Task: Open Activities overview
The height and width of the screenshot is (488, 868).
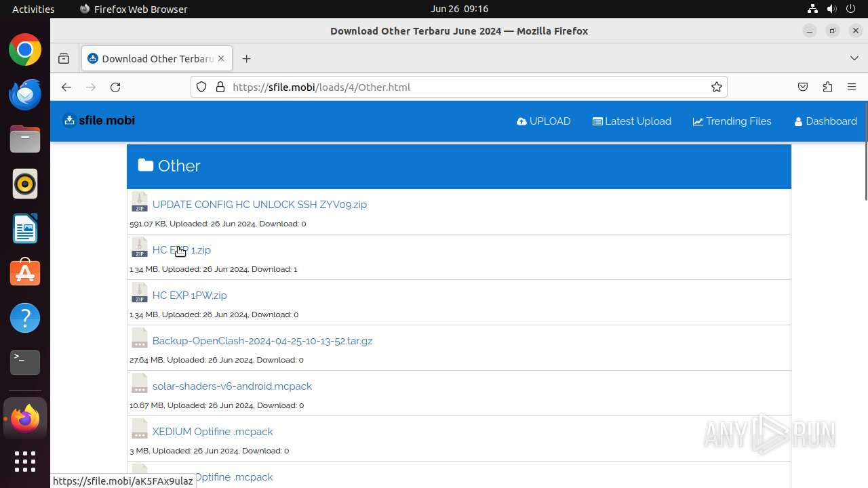Action: click(x=33, y=9)
